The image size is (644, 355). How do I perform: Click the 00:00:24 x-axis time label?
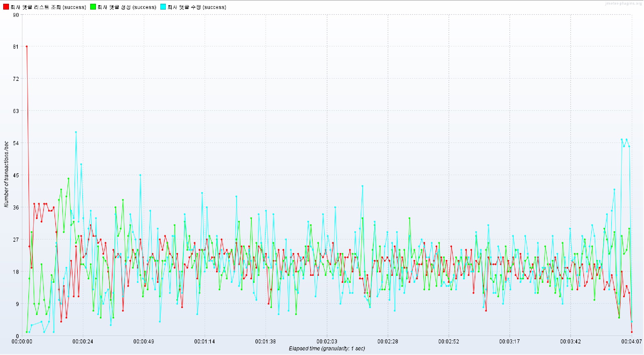click(x=83, y=342)
